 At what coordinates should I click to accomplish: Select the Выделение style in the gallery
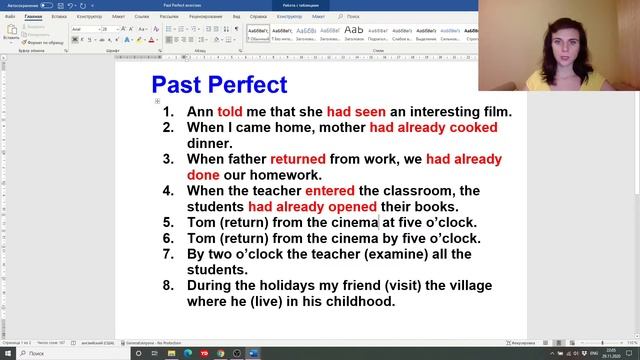coord(426,33)
